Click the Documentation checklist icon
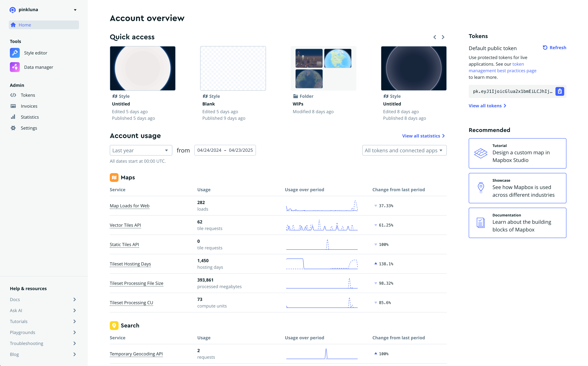588x366 pixels. tap(481, 223)
